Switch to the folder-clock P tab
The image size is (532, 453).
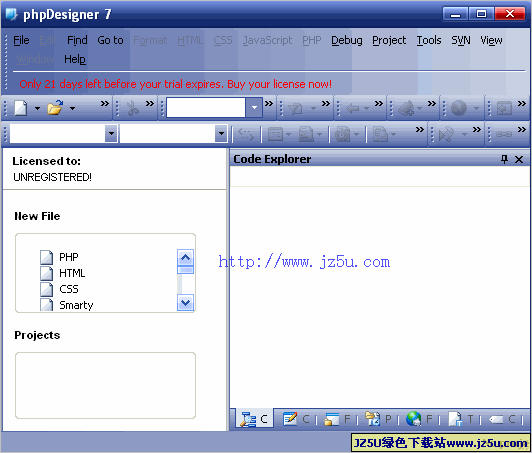378,419
